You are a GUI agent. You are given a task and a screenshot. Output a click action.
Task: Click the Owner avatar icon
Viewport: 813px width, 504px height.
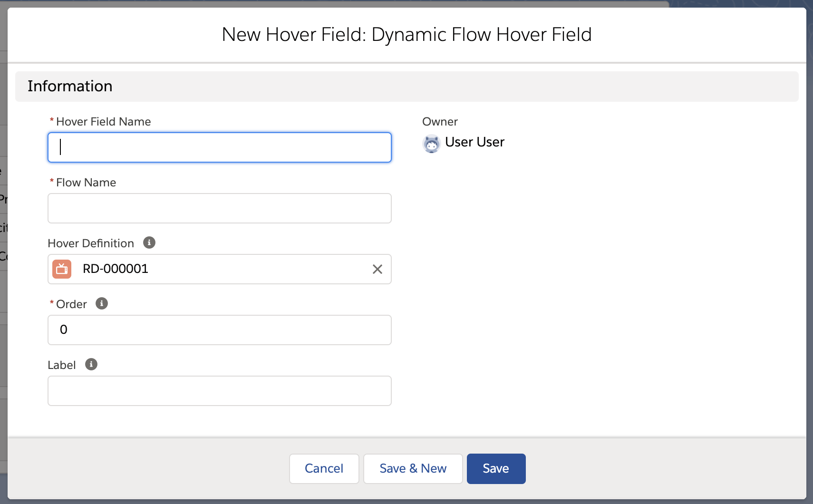[432, 143]
